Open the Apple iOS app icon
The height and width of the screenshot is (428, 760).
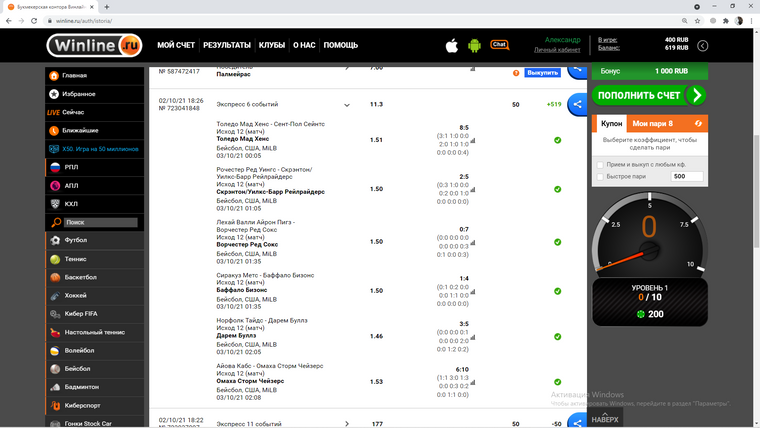click(x=452, y=46)
